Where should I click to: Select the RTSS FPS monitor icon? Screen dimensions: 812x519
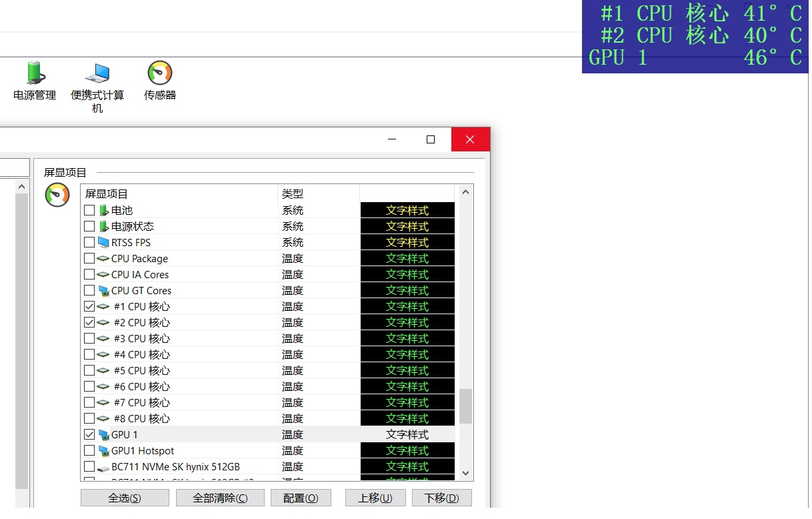(103, 242)
